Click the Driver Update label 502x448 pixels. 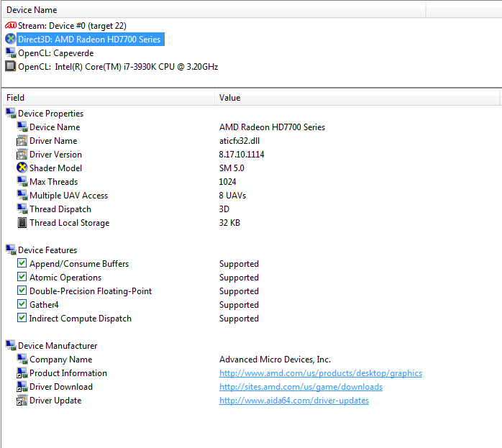(x=55, y=401)
